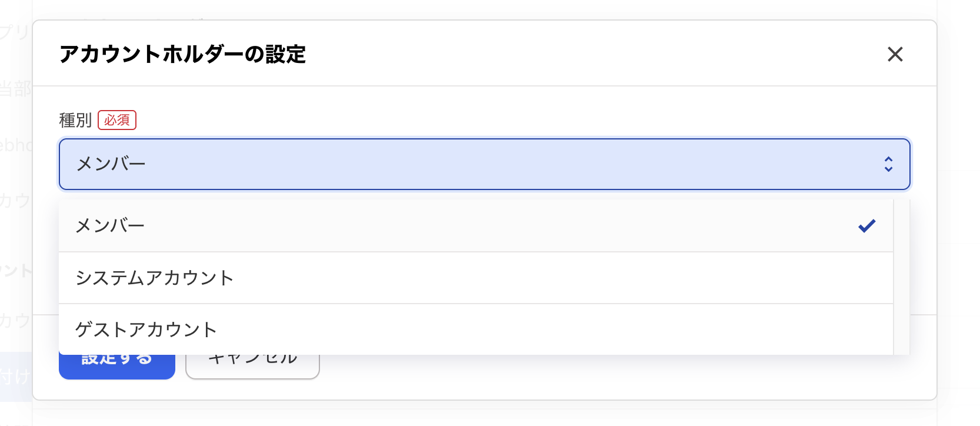This screenshot has width=980, height=426.
Task: Click the highlighted 付け item behind dialog
Action: (15, 377)
